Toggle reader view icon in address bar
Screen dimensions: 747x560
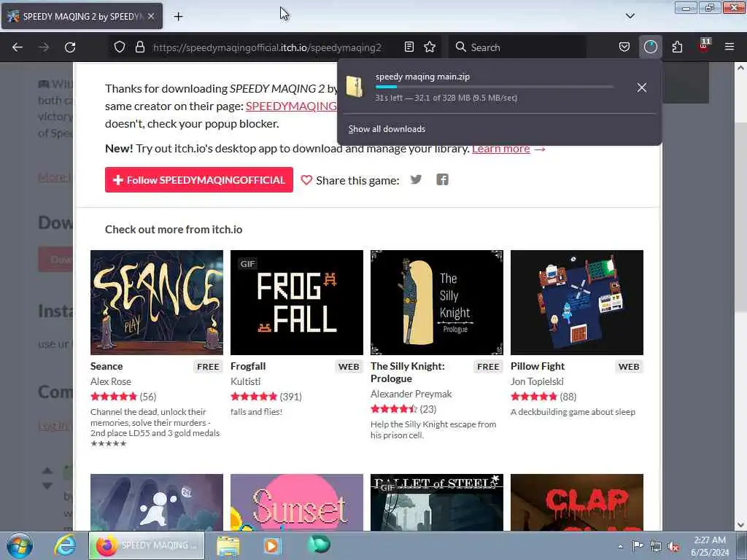tap(409, 47)
